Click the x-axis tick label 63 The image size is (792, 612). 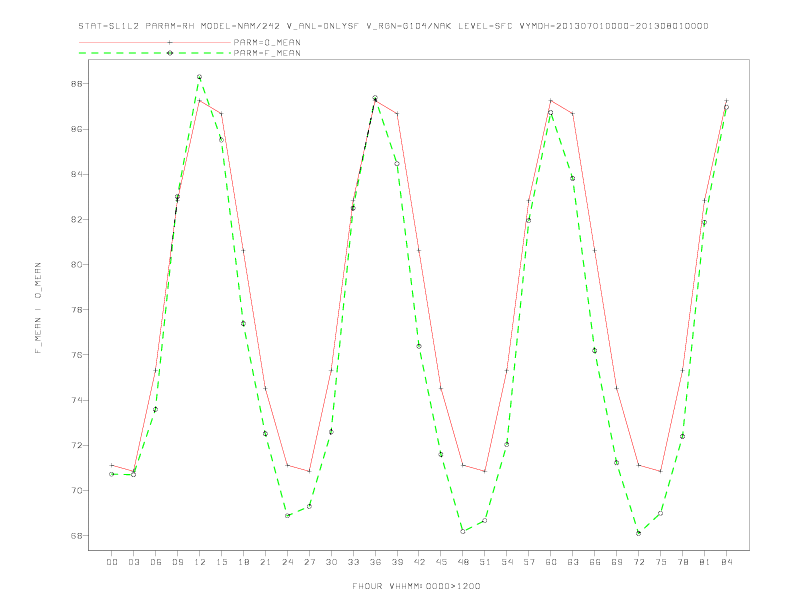coord(573,562)
